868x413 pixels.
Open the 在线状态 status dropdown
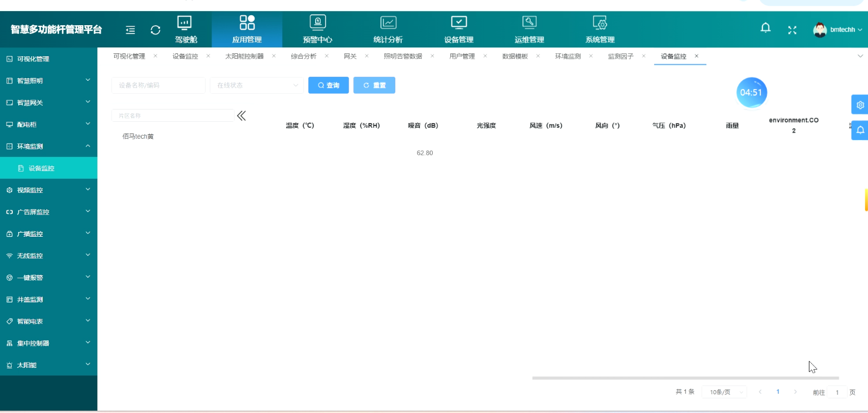(257, 86)
